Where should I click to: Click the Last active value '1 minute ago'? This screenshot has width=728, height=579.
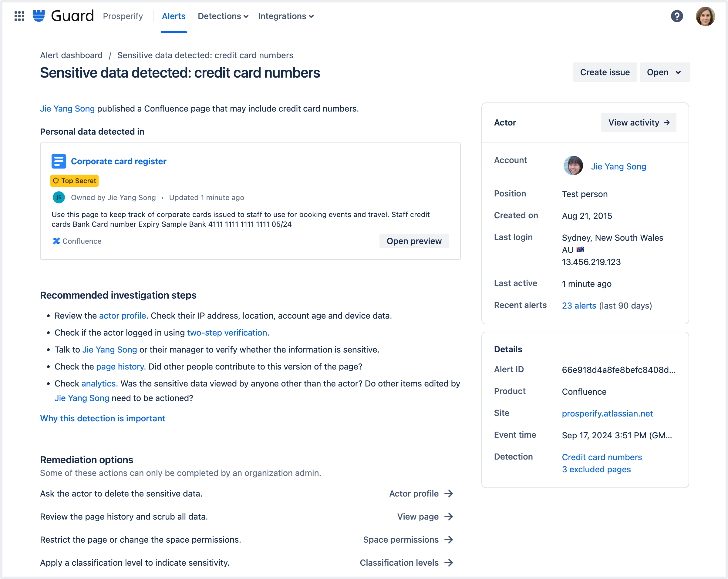(587, 284)
